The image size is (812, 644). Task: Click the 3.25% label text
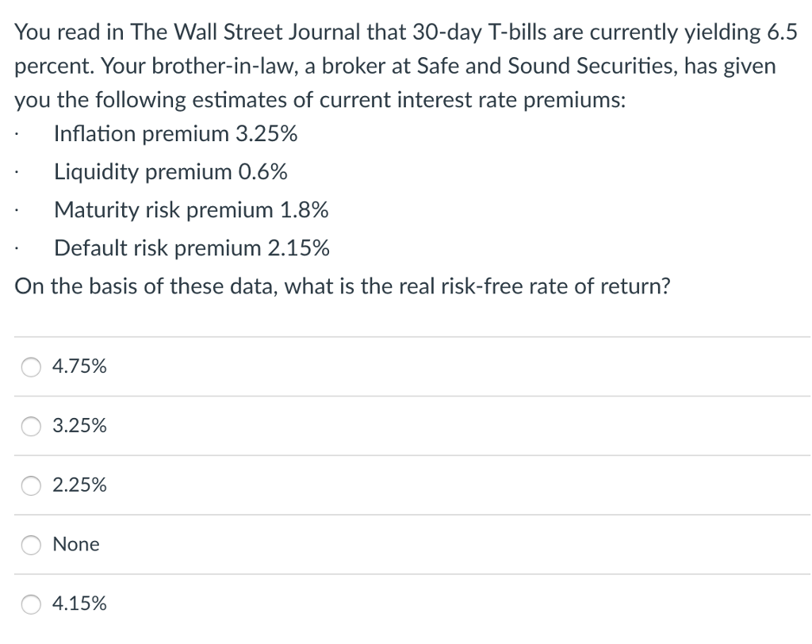pos(79,426)
